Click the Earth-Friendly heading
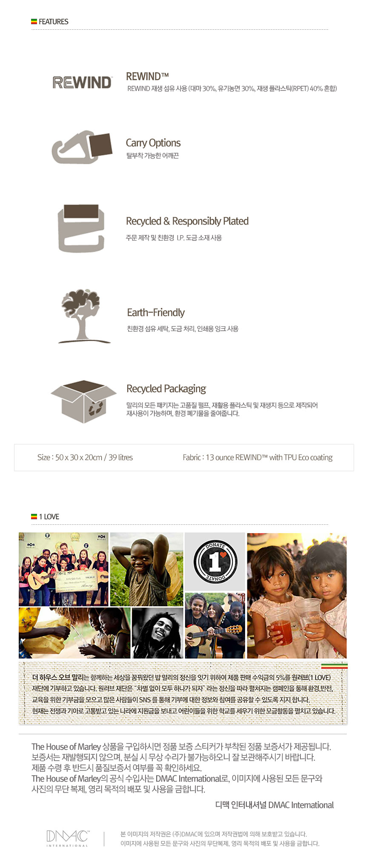 coord(156,313)
